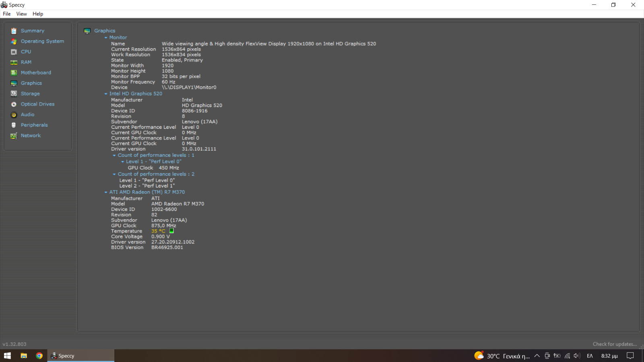This screenshot has height=362, width=644.
Task: Collapse Count of performance levels : 1
Action: click(114, 155)
